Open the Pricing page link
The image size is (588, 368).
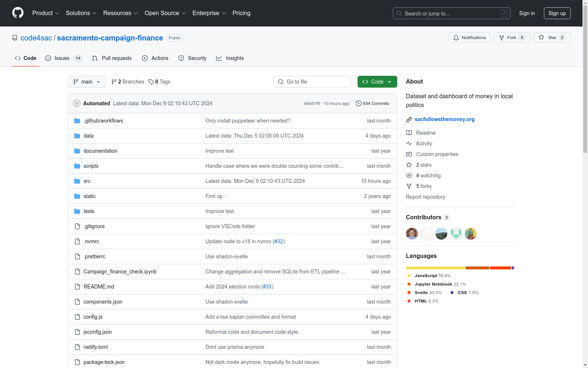241,13
